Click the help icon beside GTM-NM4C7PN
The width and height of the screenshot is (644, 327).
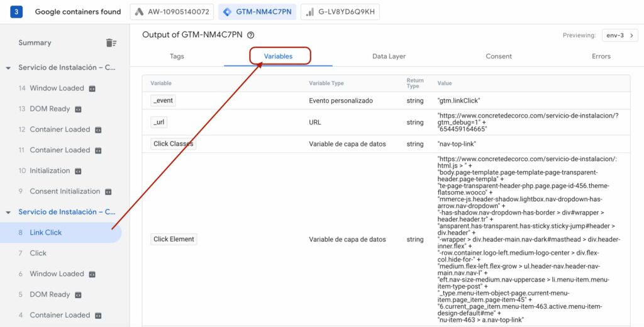tap(250, 35)
